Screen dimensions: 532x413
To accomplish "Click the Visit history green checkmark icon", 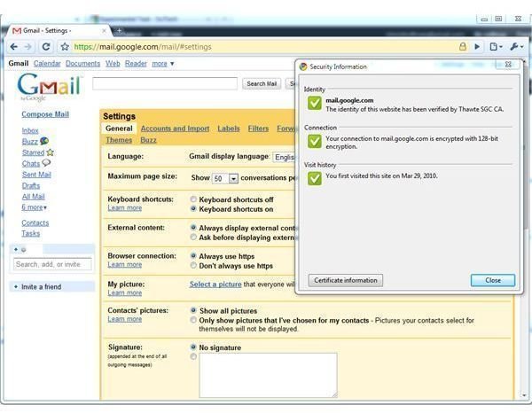I will click(314, 178).
